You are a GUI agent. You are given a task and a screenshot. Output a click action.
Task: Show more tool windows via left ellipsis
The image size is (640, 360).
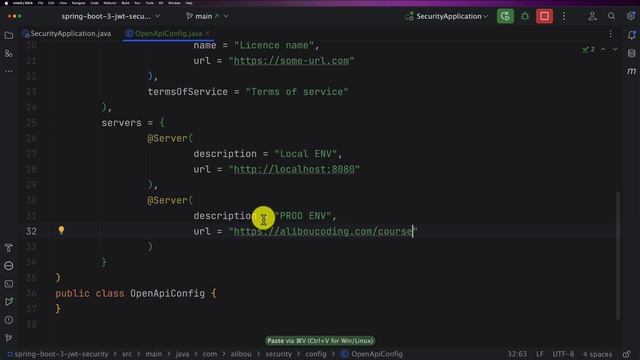click(x=9, y=71)
